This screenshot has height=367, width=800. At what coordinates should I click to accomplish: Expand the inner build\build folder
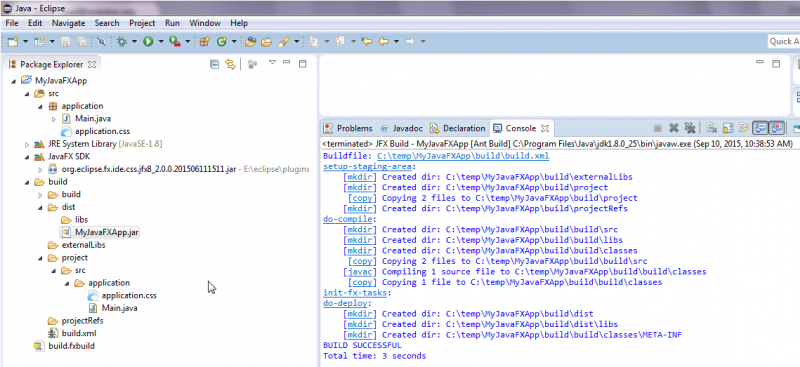click(x=40, y=194)
